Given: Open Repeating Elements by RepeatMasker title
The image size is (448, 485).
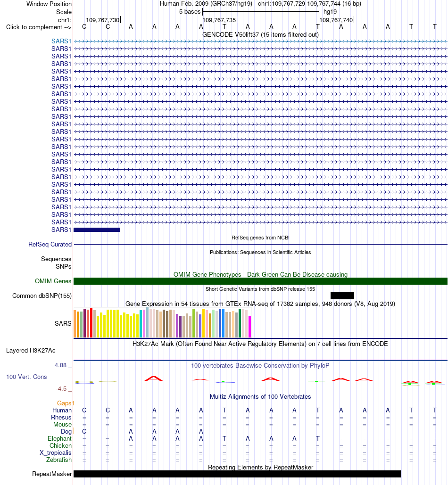Looking at the screenshot, I should click(260, 467).
